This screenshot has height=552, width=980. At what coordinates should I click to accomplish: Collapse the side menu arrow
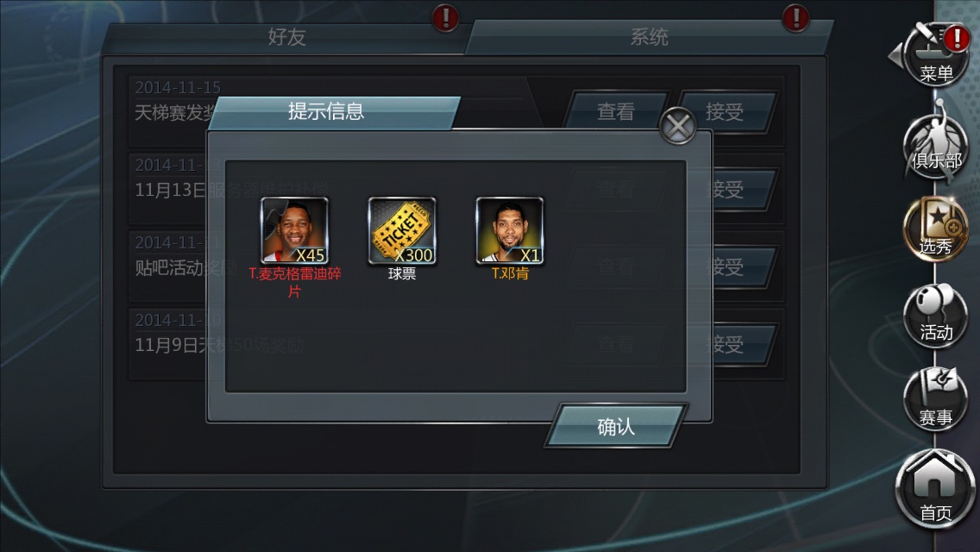[895, 55]
